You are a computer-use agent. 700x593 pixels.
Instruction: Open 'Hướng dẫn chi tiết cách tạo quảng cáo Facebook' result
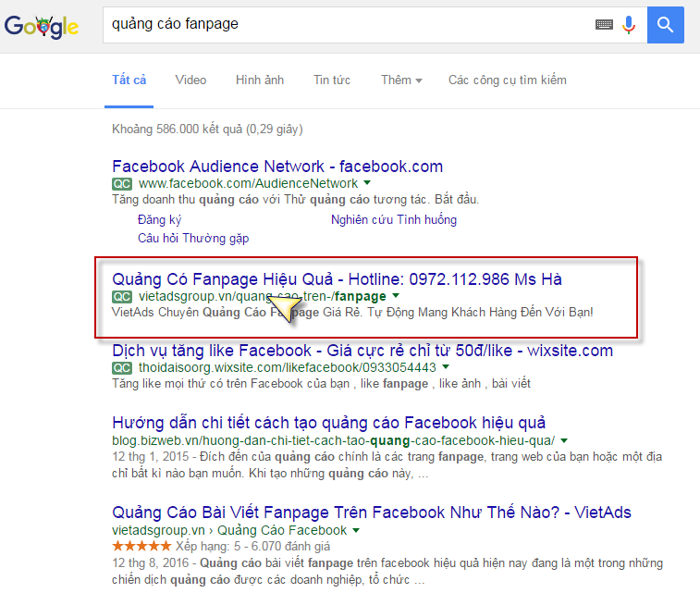click(x=329, y=423)
